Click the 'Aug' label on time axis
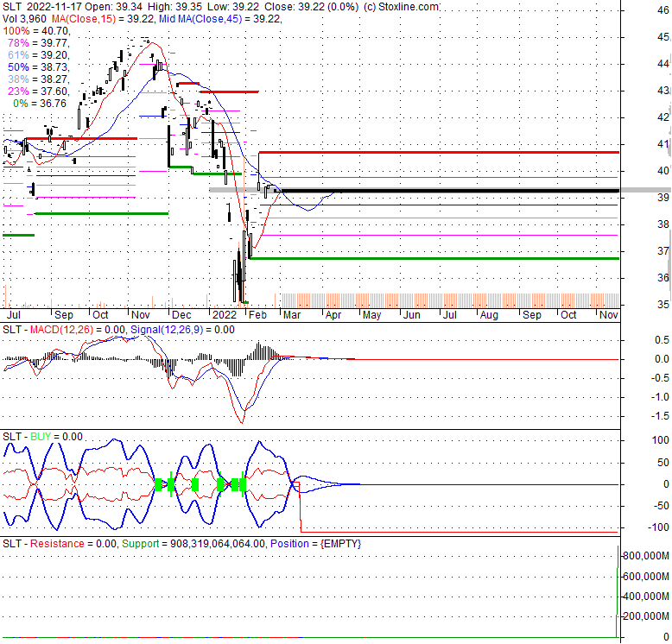Image resolution: width=672 pixels, height=644 pixels. click(x=489, y=315)
